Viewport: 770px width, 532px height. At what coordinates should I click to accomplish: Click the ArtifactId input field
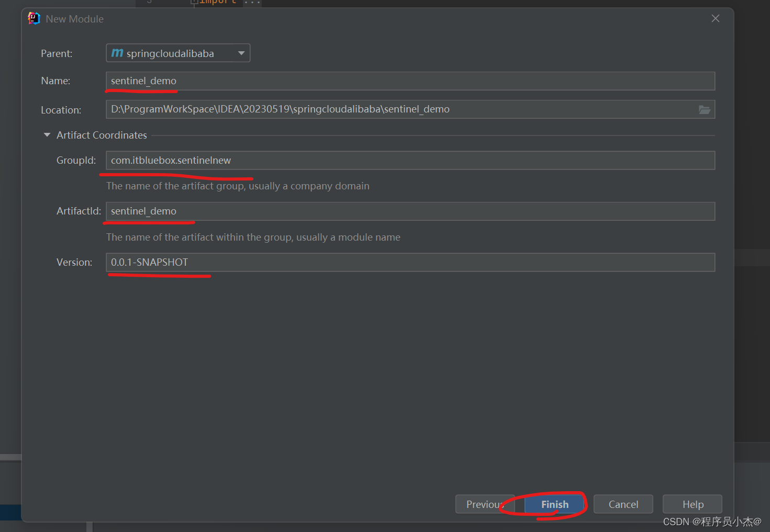tap(410, 211)
